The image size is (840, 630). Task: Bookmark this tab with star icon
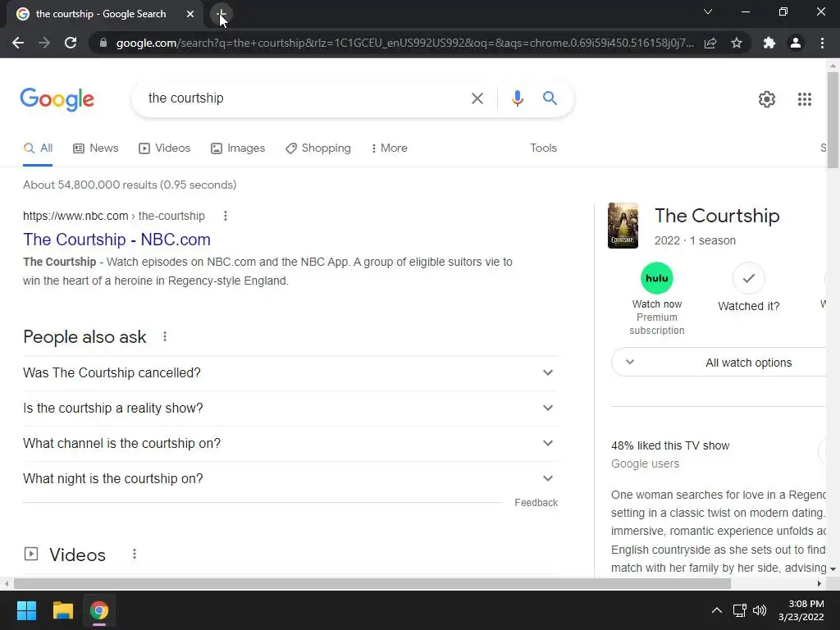point(737,43)
